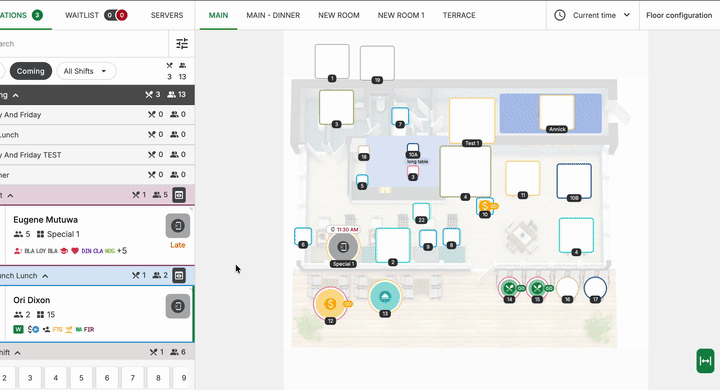Screen dimensions: 720x390
Task: Click red heart tag on Eugene Mutuwa
Action: pos(75,251)
